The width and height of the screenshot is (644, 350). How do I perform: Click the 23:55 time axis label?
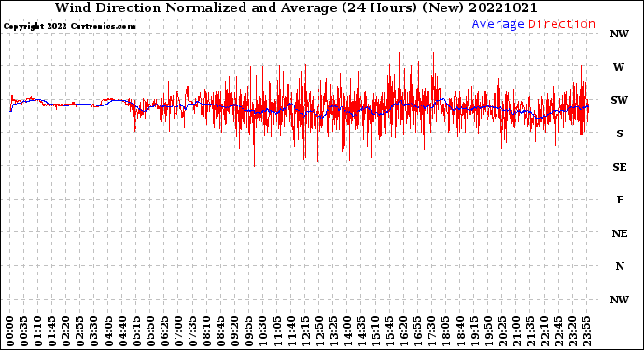(586, 331)
